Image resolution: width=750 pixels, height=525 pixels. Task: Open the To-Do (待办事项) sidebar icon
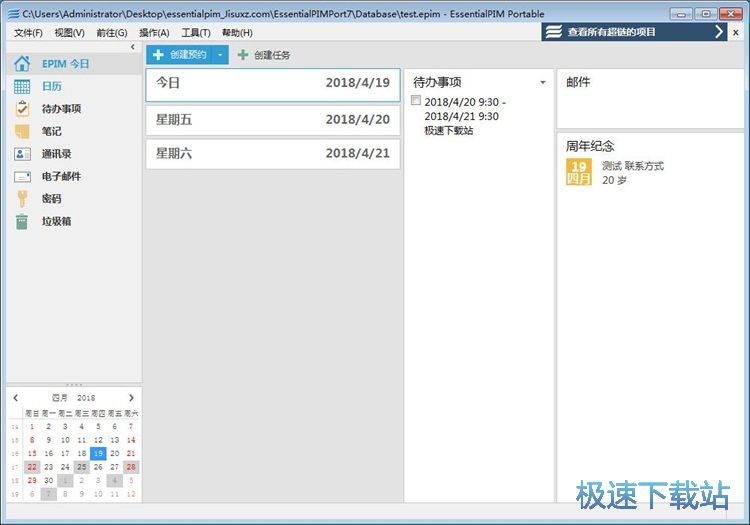(x=22, y=109)
